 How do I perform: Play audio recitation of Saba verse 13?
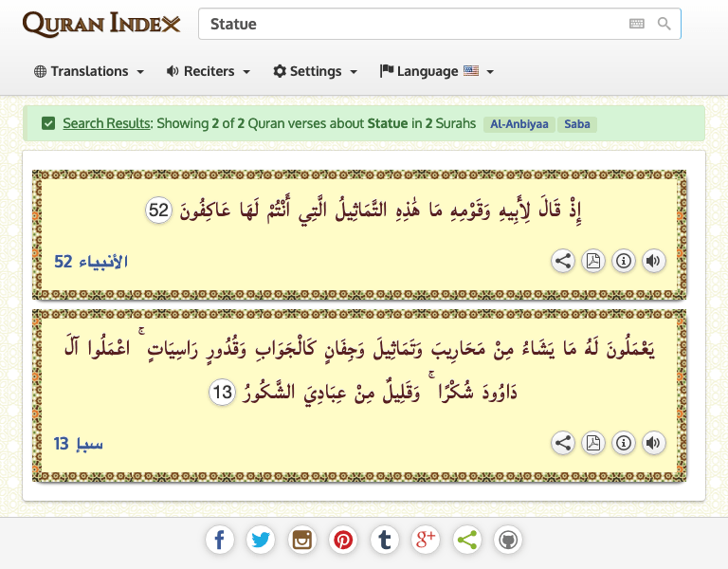(653, 442)
